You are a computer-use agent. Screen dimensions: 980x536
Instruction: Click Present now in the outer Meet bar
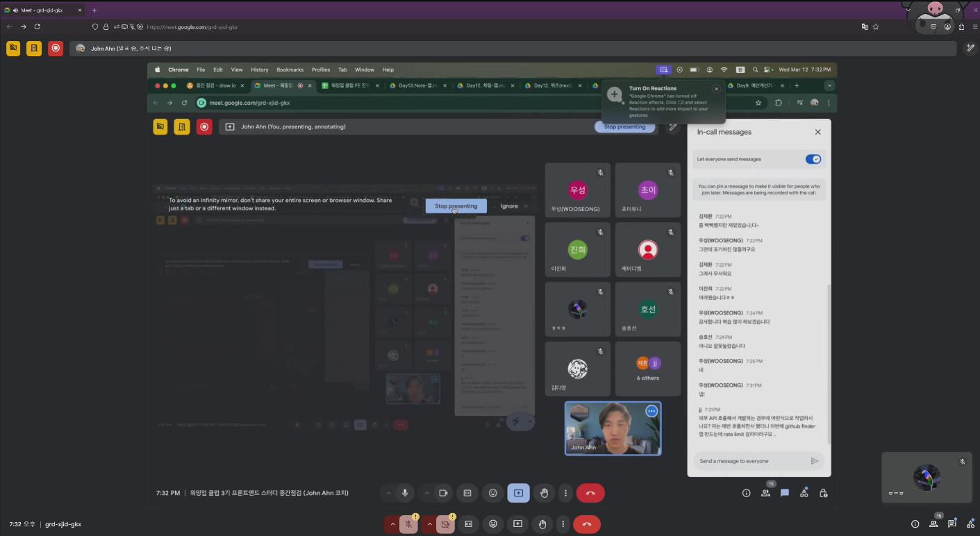pos(517,524)
